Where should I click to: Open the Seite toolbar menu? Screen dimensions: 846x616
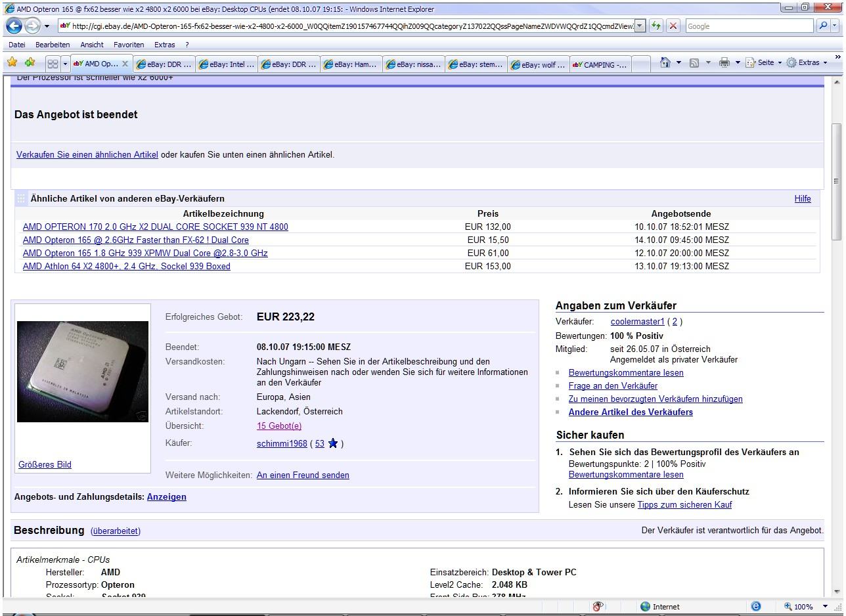click(x=763, y=62)
